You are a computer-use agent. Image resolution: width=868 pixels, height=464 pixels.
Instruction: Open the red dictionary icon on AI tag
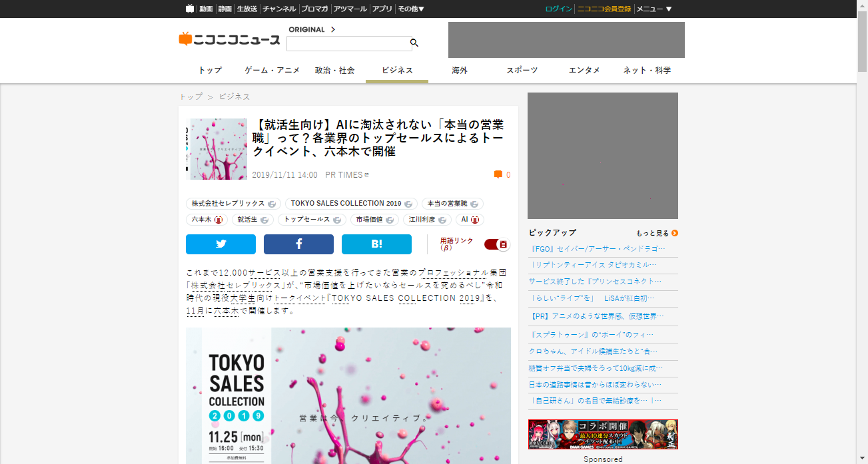pos(475,220)
